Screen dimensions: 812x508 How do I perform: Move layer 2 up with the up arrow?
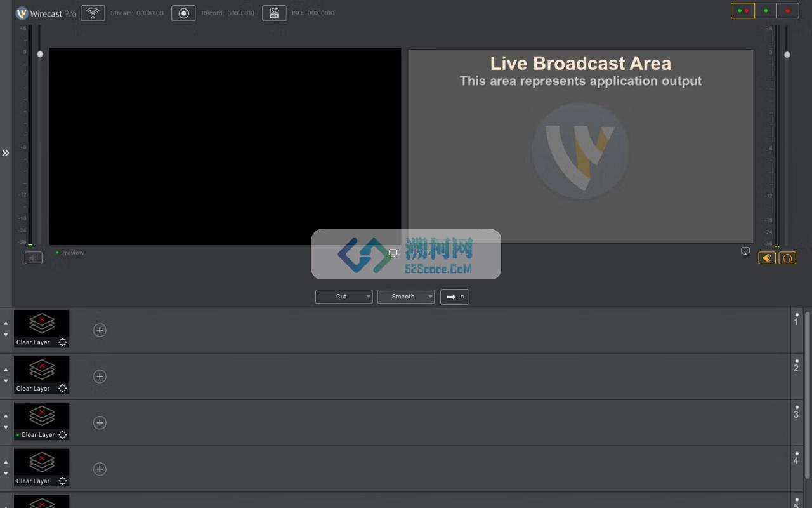click(x=6, y=370)
